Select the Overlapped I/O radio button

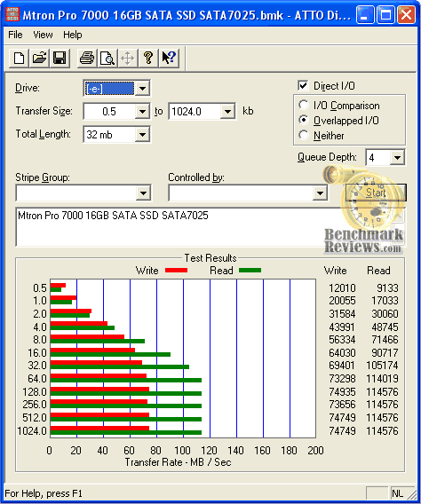pos(303,120)
